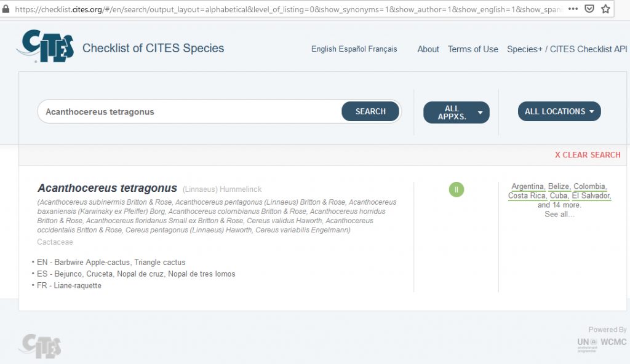Expand the ALL LOCATIONS dropdown
Image resolution: width=630 pixels, height=364 pixels.
click(559, 111)
